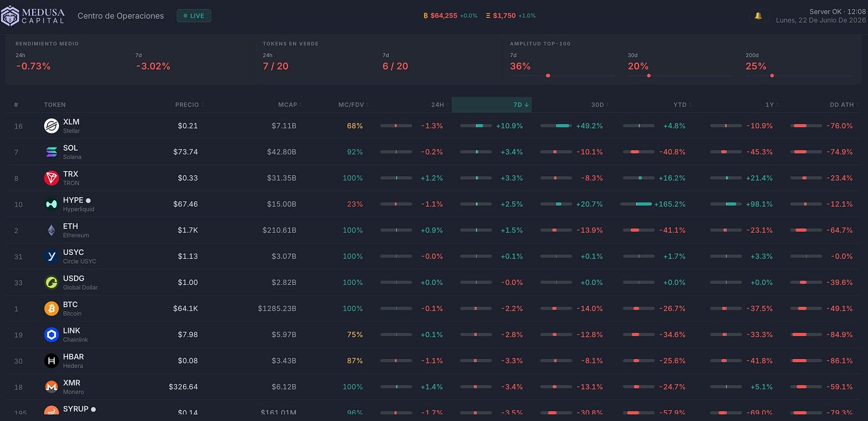Open the LINK token name

[72, 331]
